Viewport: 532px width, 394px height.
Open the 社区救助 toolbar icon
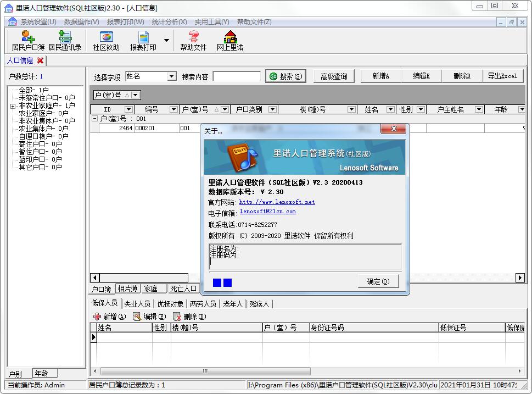[106, 41]
